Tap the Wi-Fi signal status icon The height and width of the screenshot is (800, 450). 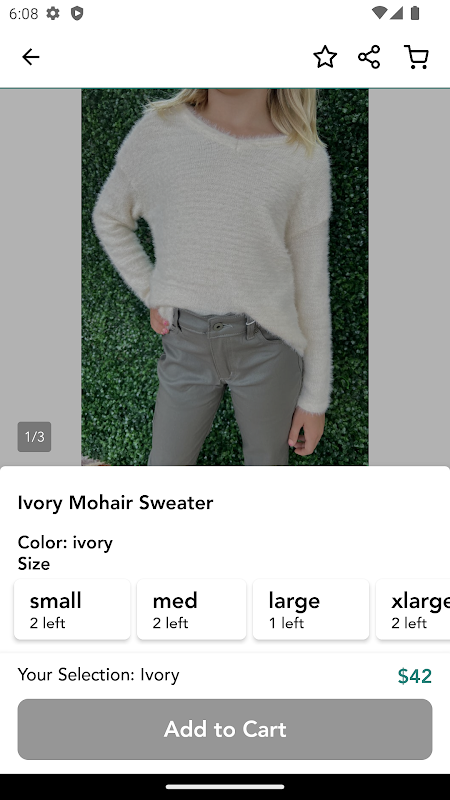coord(379,13)
